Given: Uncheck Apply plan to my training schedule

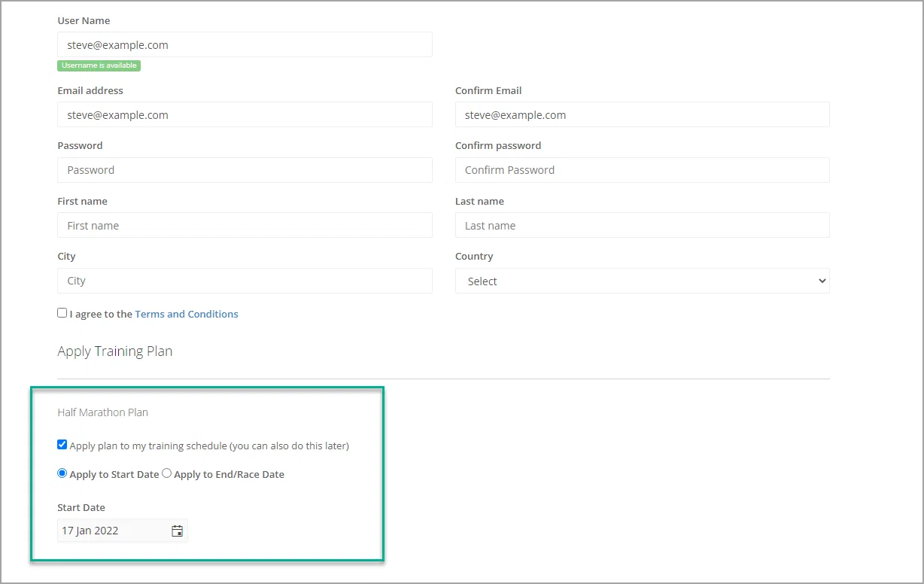Looking at the screenshot, I should (x=62, y=445).
